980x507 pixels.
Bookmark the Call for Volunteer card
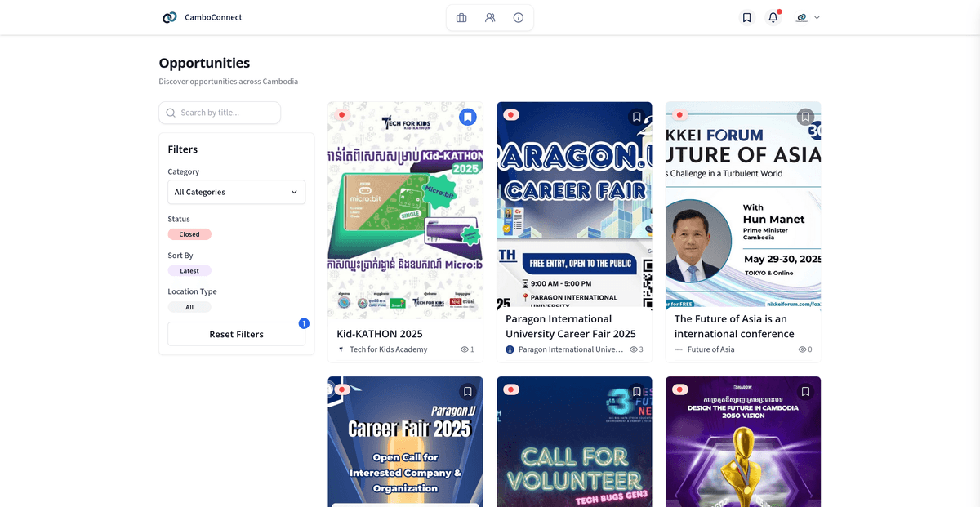[x=637, y=391]
